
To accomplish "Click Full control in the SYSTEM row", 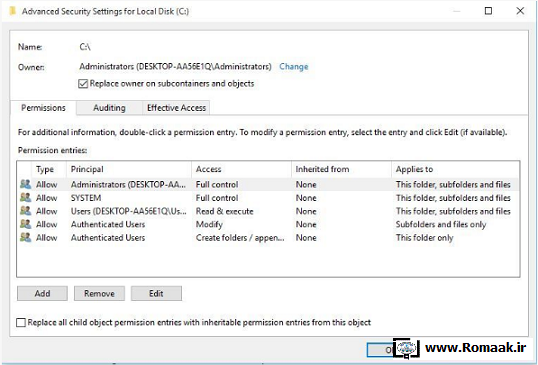I will point(217,198).
